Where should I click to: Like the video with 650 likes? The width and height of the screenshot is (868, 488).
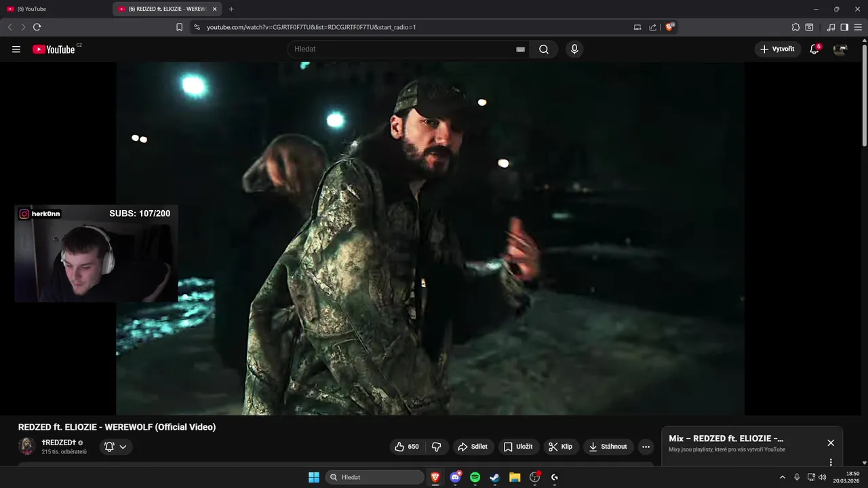pos(407,447)
